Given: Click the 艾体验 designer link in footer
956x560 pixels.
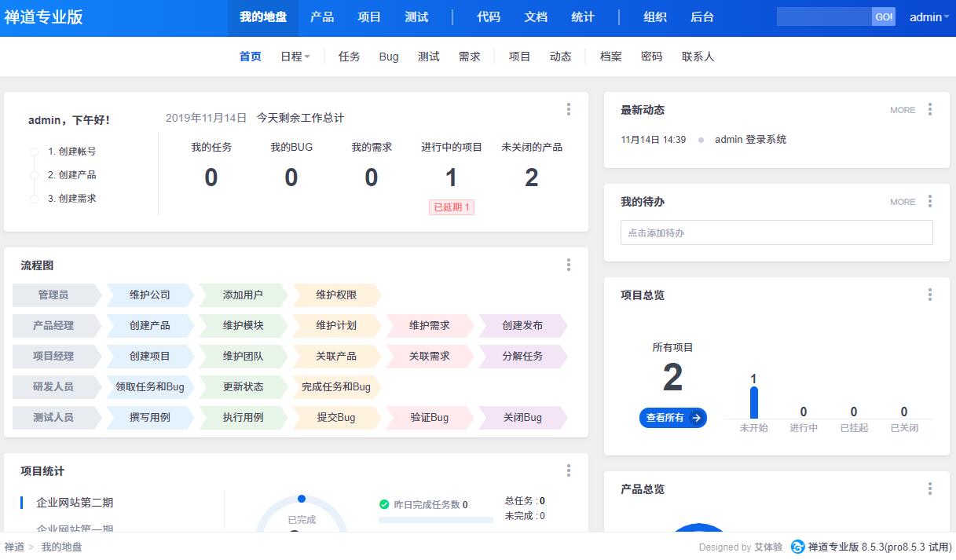Looking at the screenshot, I should (x=768, y=547).
